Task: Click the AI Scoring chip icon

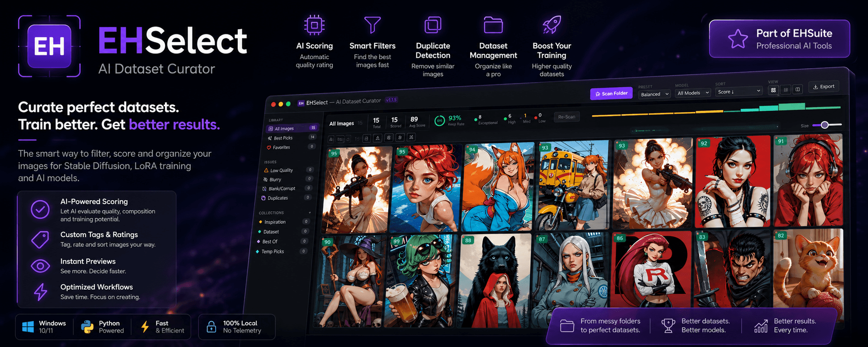Action: pyautogui.click(x=314, y=25)
